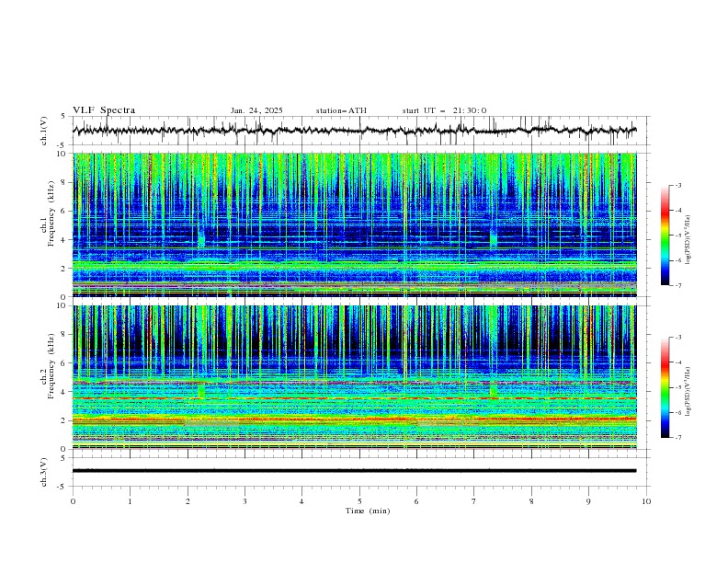Select the "Time (min)" axis label

pyautogui.click(x=368, y=511)
